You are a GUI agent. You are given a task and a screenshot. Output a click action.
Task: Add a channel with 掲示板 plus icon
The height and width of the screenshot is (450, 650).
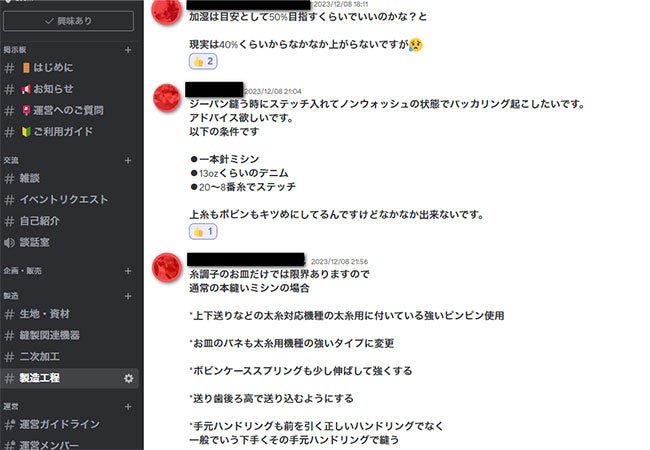coord(128,50)
